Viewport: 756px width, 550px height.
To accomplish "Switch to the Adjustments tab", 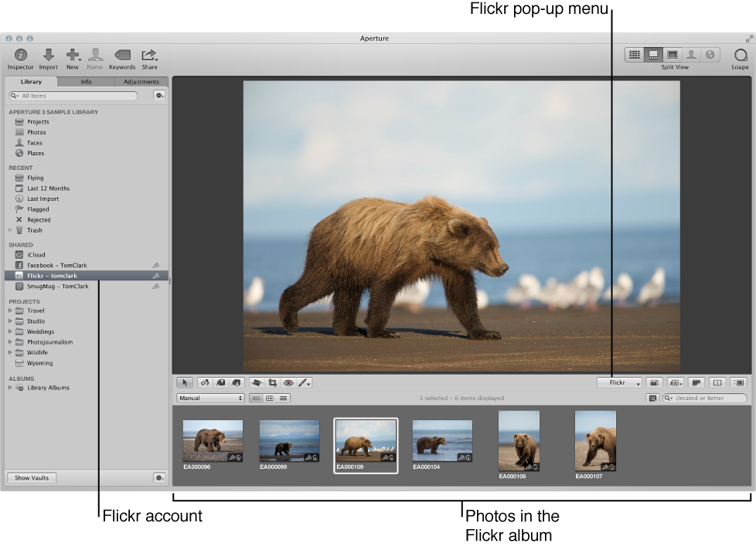I will pos(141,82).
